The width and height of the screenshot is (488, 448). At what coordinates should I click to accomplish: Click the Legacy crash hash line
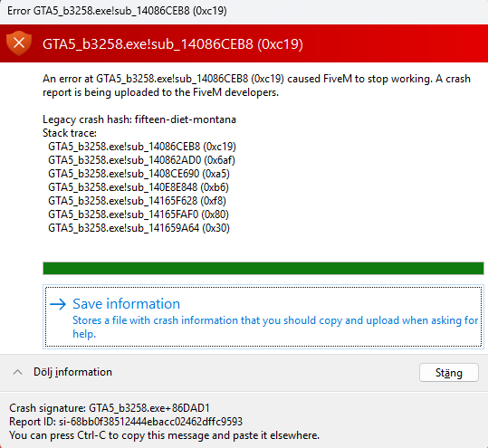(139, 119)
